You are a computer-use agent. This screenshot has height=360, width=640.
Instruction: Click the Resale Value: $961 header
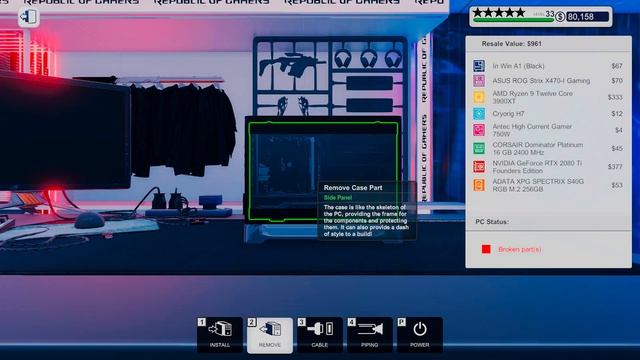pos(511,44)
